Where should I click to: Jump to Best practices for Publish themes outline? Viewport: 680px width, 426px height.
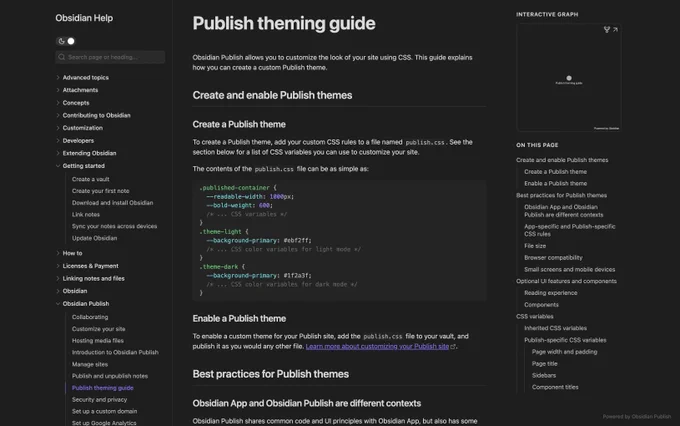click(x=562, y=195)
